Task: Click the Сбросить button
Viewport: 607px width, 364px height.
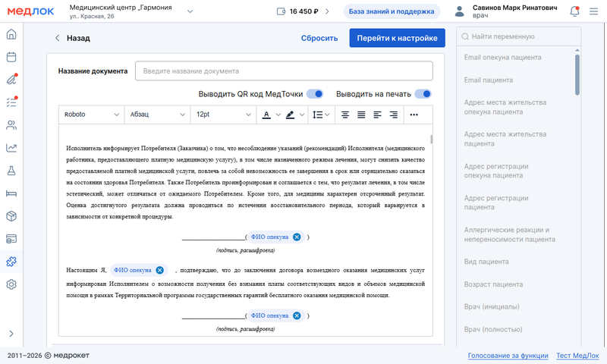Action: [x=319, y=38]
